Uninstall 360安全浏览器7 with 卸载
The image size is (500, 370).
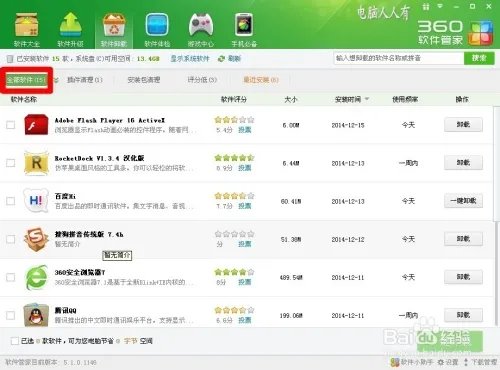(x=463, y=277)
